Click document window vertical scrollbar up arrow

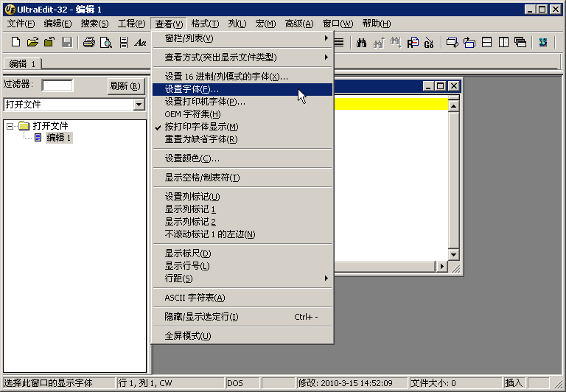pyautogui.click(x=453, y=106)
